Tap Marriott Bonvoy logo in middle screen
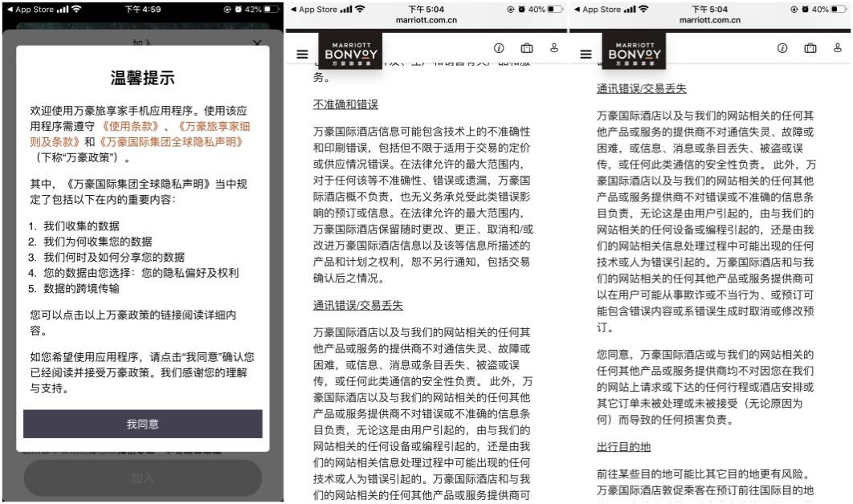This screenshot has width=853, height=504. point(350,52)
